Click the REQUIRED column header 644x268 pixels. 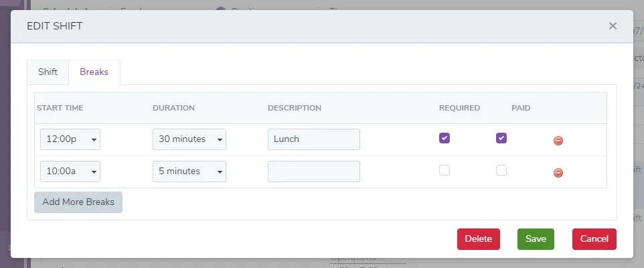[460, 108]
